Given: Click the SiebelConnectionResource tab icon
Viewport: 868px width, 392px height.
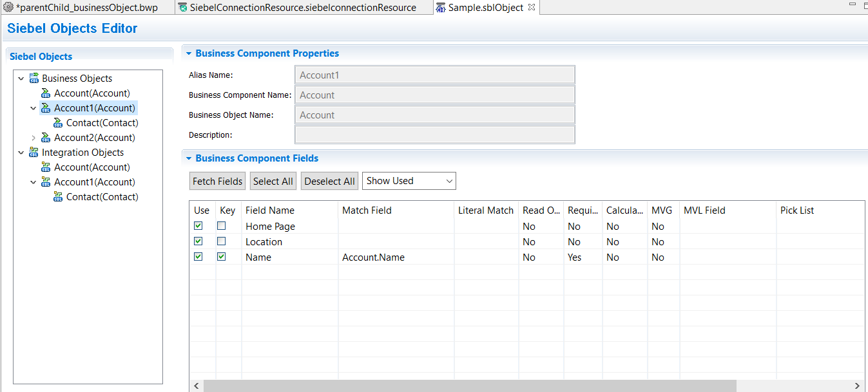Looking at the screenshot, I should [183, 8].
